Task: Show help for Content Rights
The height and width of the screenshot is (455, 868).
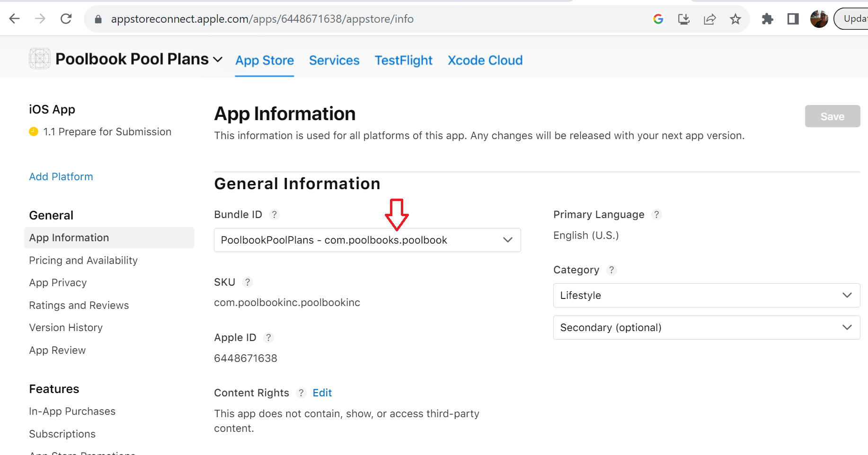Action: (x=301, y=393)
